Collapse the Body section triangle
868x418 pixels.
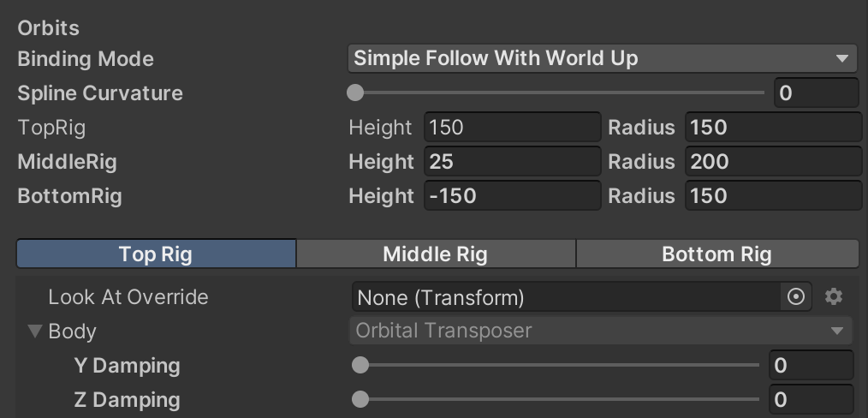pos(35,331)
